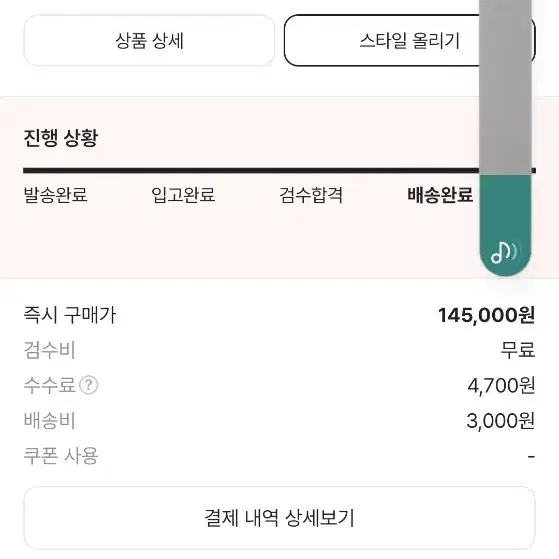559x559 pixels.
Task: Click the 수수료 question mark help icon
Action: pos(88,385)
